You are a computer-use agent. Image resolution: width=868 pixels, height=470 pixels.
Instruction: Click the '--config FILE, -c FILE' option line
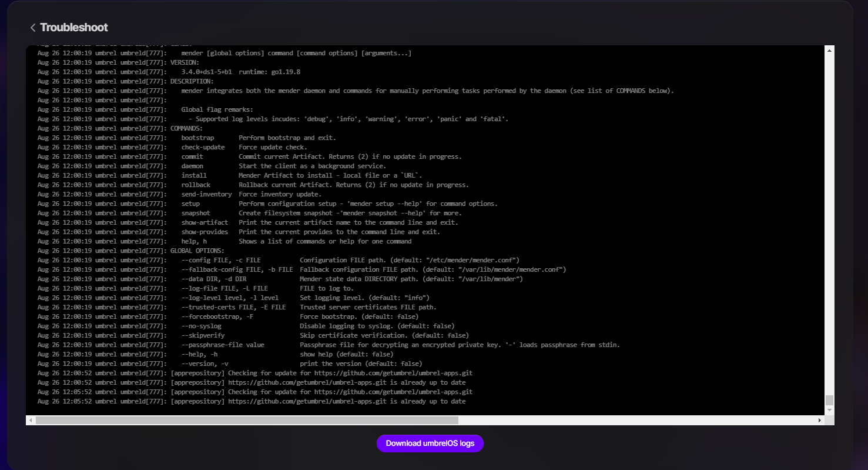click(278, 260)
